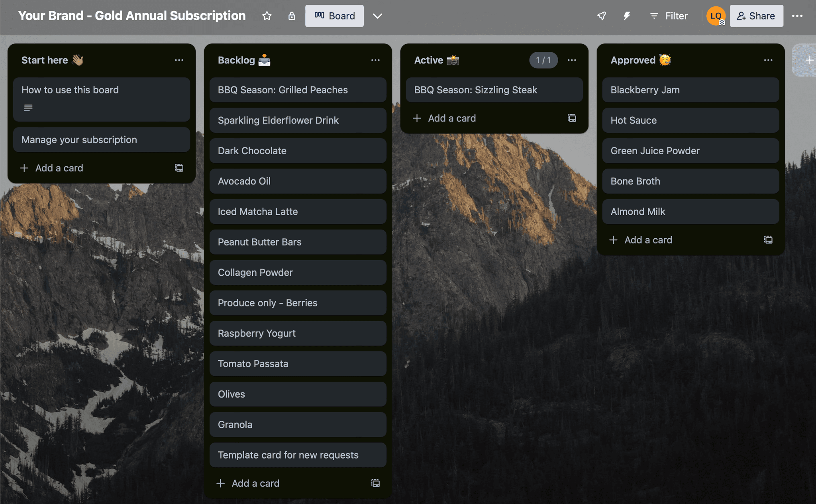Open the Backlog list actions menu
The height and width of the screenshot is (504, 816).
coord(375,60)
